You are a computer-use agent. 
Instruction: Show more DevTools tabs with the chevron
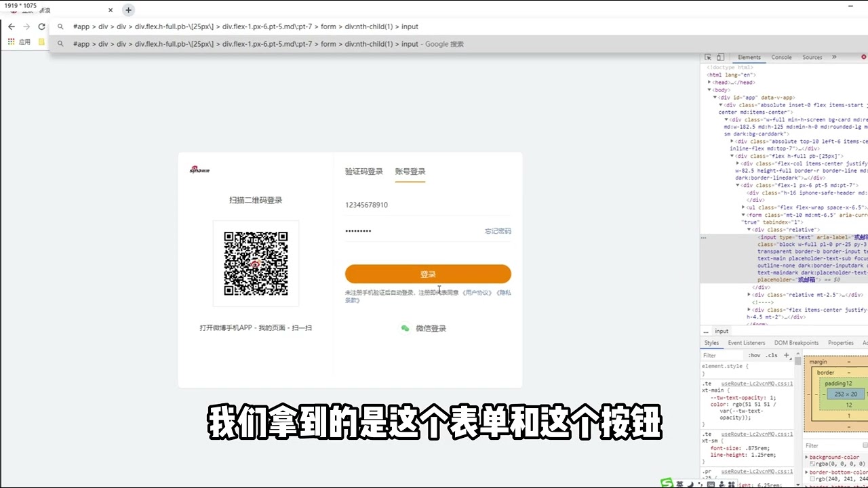[x=834, y=58]
